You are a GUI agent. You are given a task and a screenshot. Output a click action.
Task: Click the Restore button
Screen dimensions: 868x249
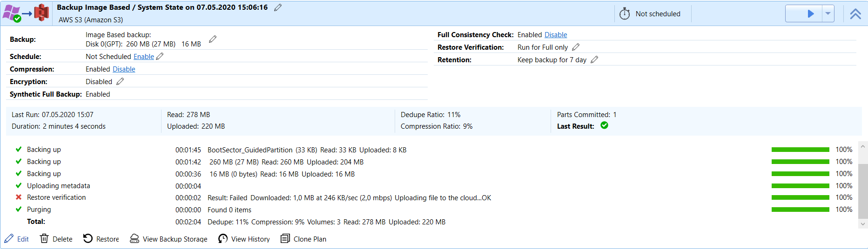(x=101, y=239)
